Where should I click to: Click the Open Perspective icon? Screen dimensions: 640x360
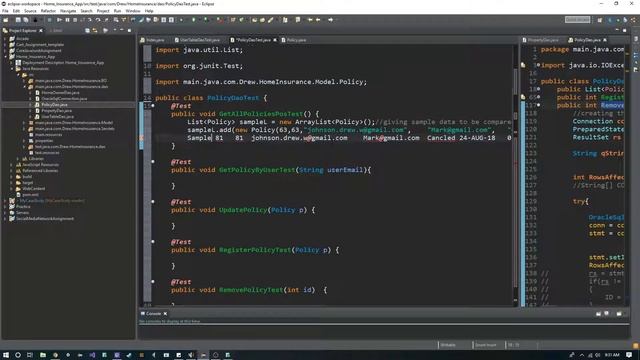(600, 20)
